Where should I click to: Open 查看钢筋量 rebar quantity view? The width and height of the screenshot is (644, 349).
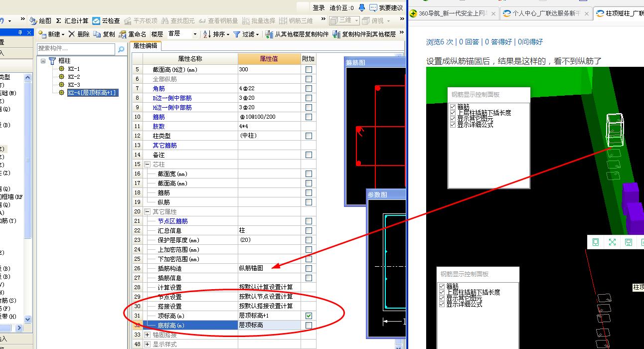[218, 21]
